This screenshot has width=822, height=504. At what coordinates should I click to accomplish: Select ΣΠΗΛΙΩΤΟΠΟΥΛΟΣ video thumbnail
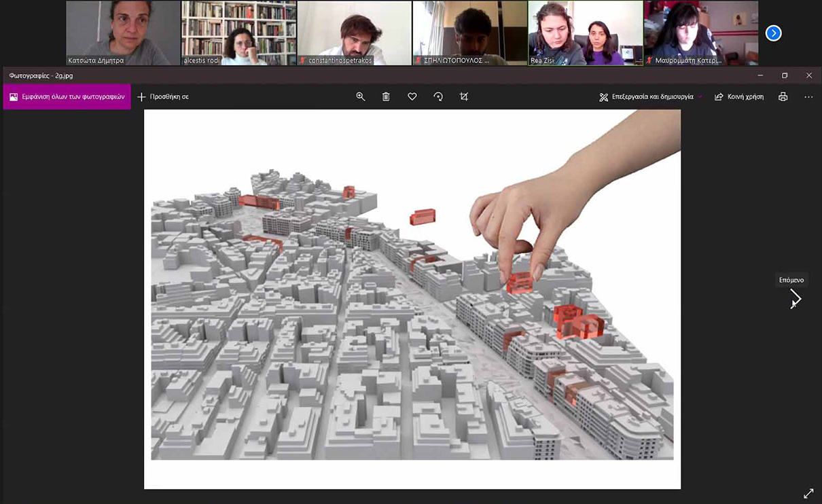[469, 33]
